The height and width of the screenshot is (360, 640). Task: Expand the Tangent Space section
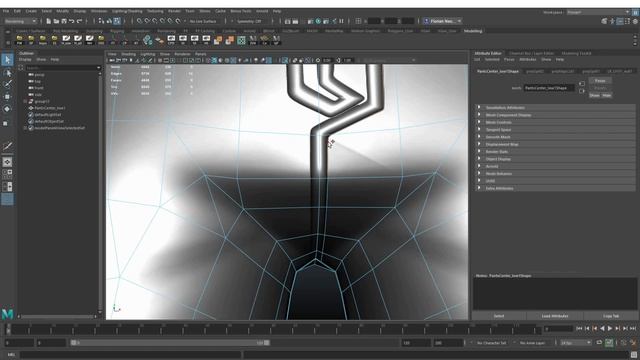coord(556,130)
